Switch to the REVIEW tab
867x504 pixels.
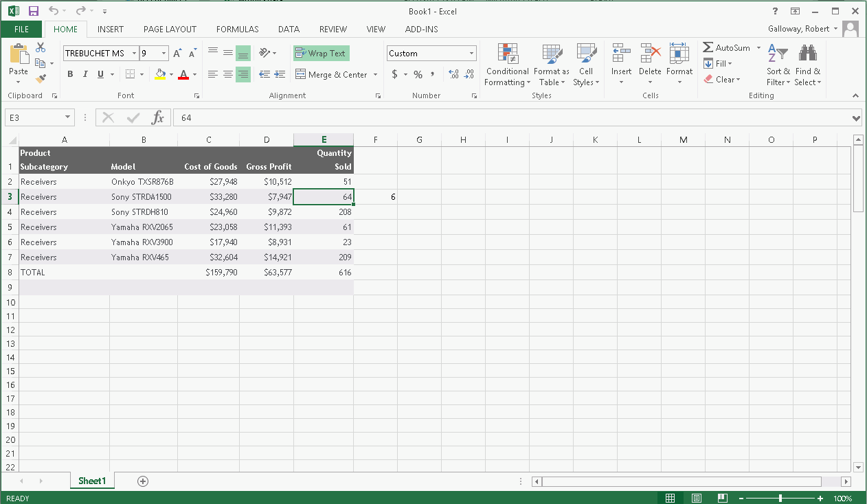point(333,29)
